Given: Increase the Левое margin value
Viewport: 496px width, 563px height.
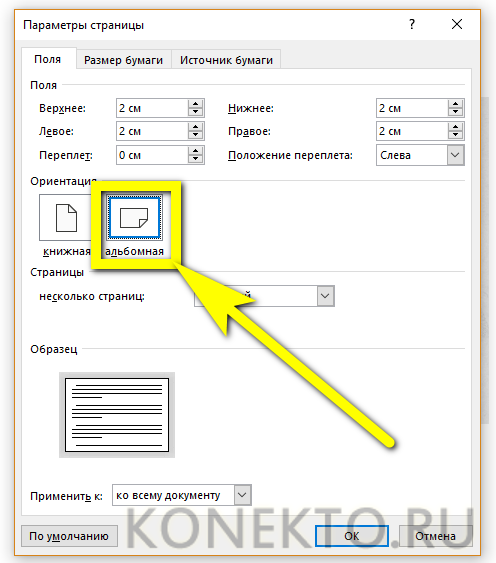Looking at the screenshot, I should [x=195, y=127].
